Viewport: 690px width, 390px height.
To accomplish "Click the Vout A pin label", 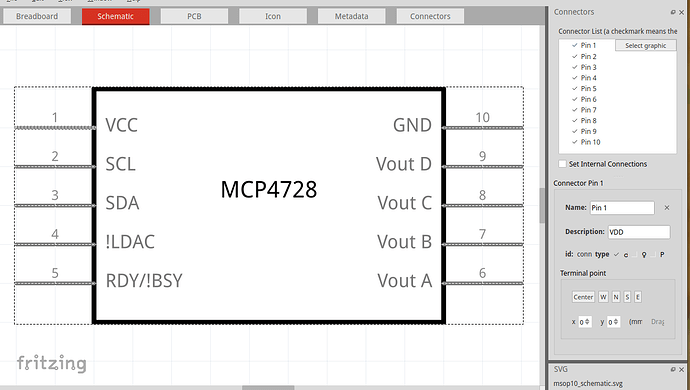I will (404, 281).
